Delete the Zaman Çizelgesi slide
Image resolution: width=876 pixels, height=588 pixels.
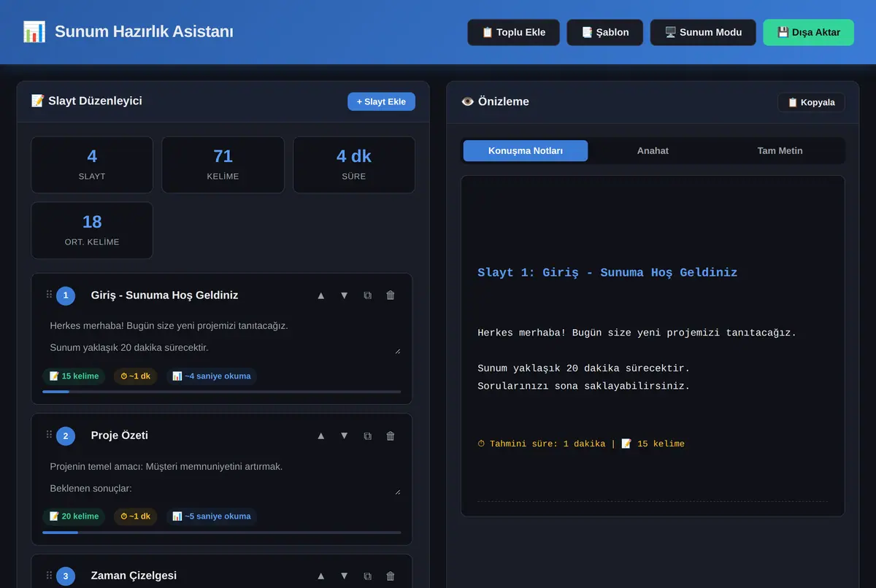391,576
